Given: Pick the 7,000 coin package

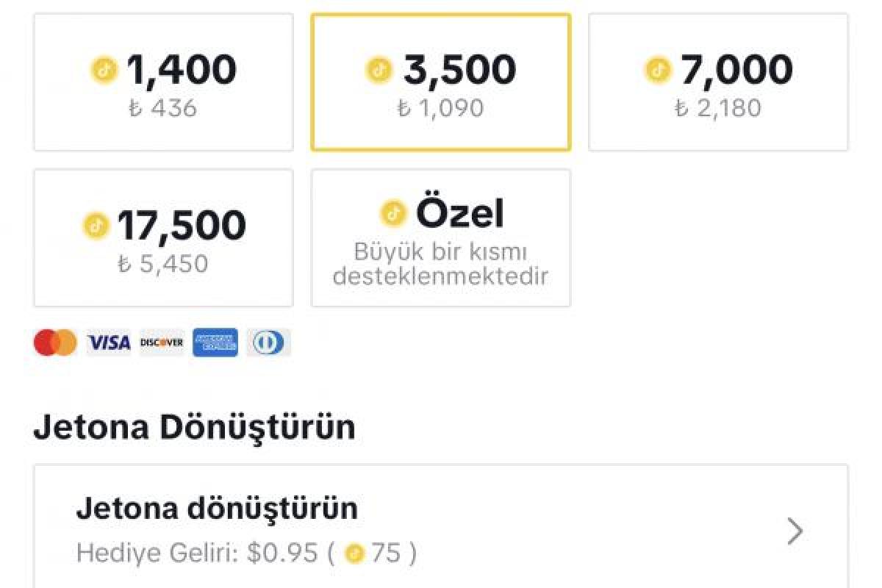Looking at the screenshot, I should pos(718,82).
